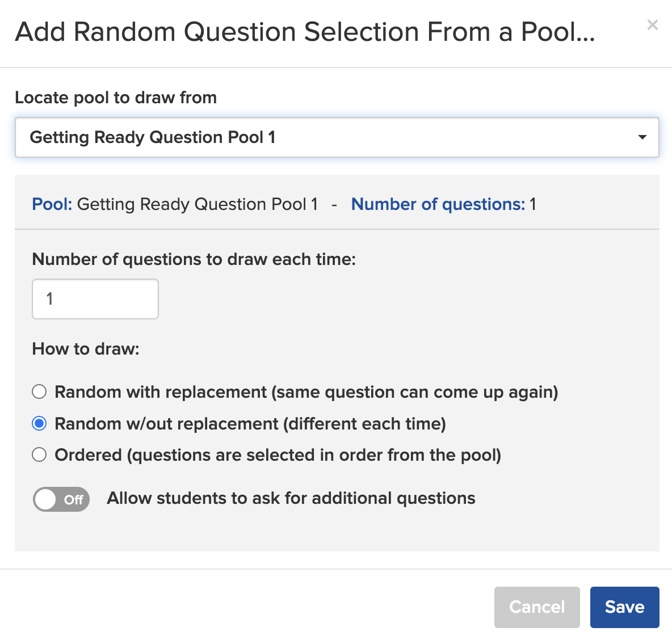672x640 pixels.
Task: Click the Number of questions label
Action: tap(438, 204)
